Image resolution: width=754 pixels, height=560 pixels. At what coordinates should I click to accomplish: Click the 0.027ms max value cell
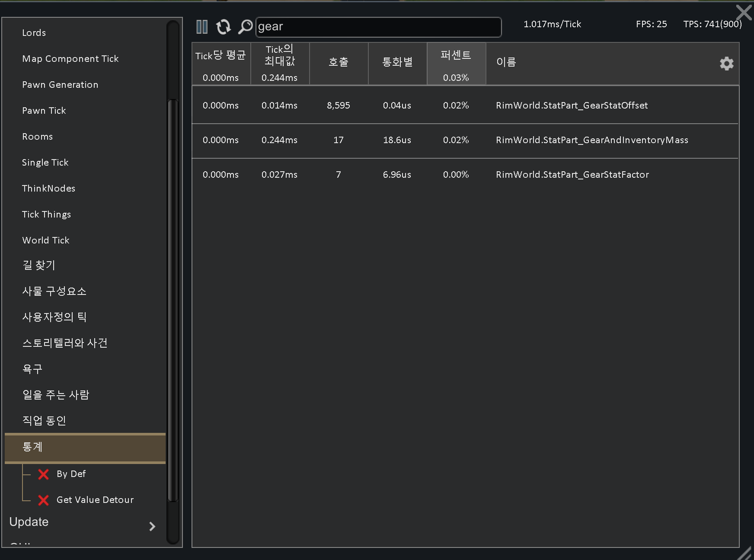point(279,175)
